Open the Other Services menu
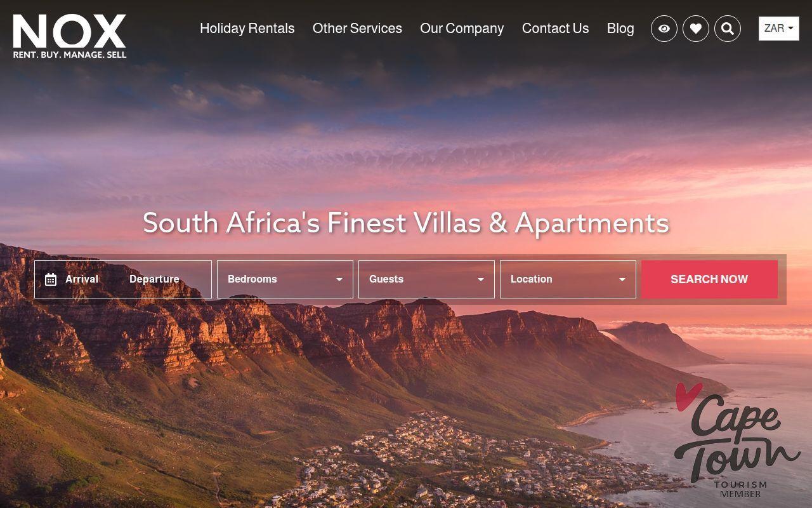 point(357,29)
